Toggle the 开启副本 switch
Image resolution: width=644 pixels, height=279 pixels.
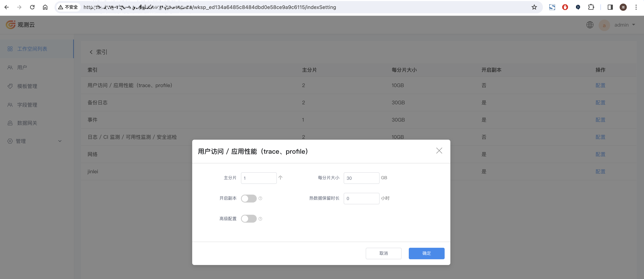249,199
